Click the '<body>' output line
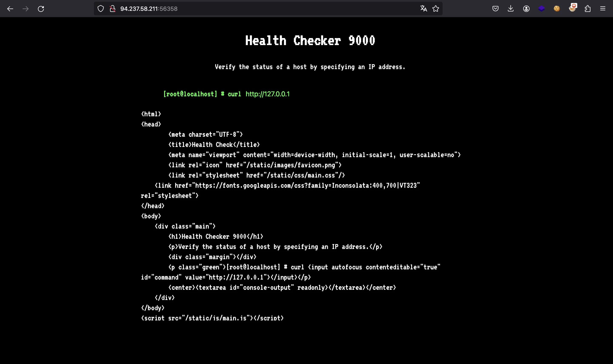This screenshot has width=613, height=364. click(151, 216)
